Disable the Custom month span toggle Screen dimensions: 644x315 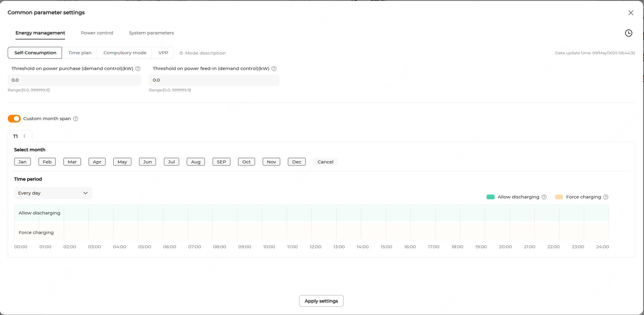pos(14,119)
